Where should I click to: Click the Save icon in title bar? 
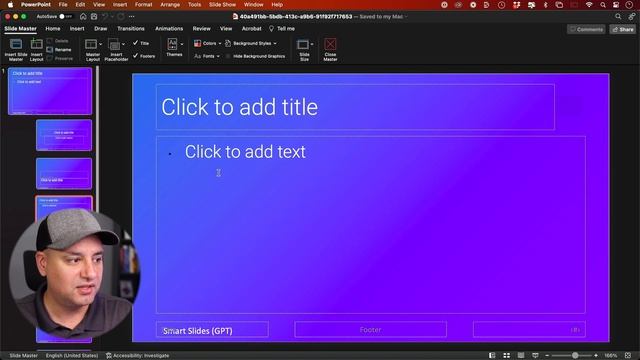click(94, 16)
